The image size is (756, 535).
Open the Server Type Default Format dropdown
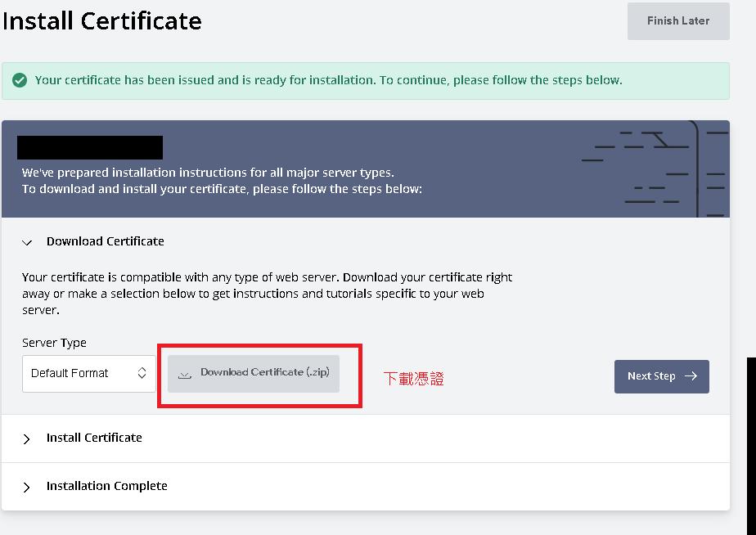click(x=88, y=373)
